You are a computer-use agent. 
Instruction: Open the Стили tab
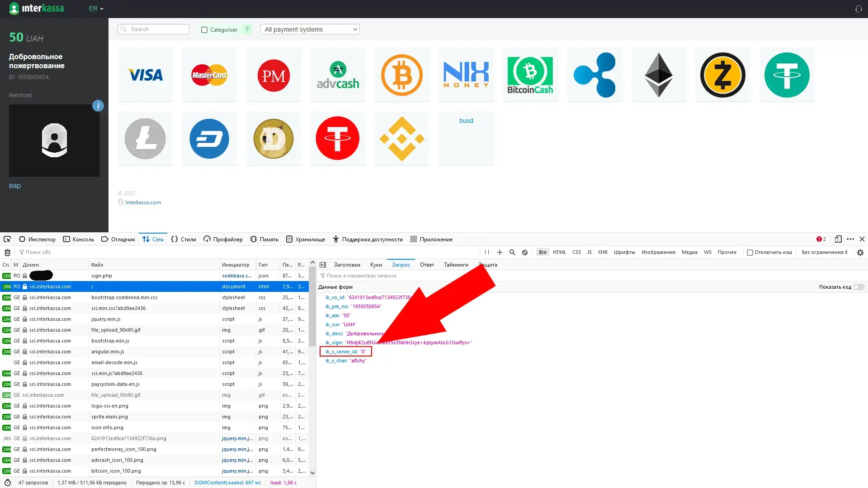click(x=184, y=239)
